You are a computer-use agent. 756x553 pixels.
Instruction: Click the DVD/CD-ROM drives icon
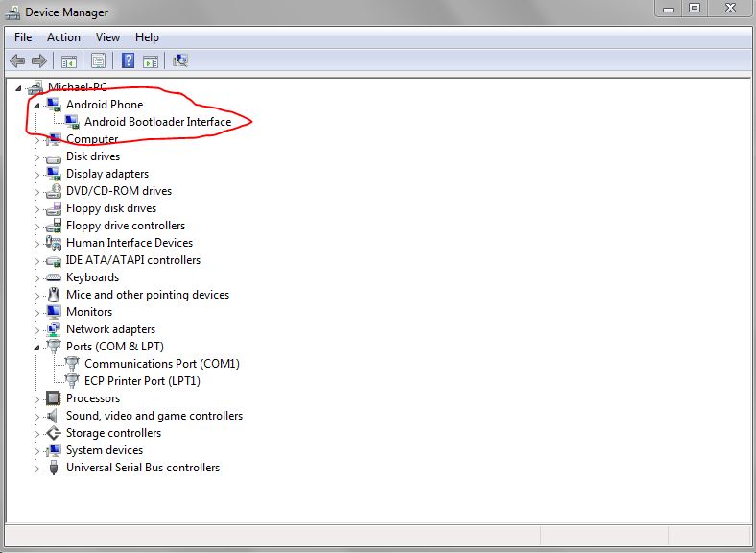pyautogui.click(x=53, y=191)
